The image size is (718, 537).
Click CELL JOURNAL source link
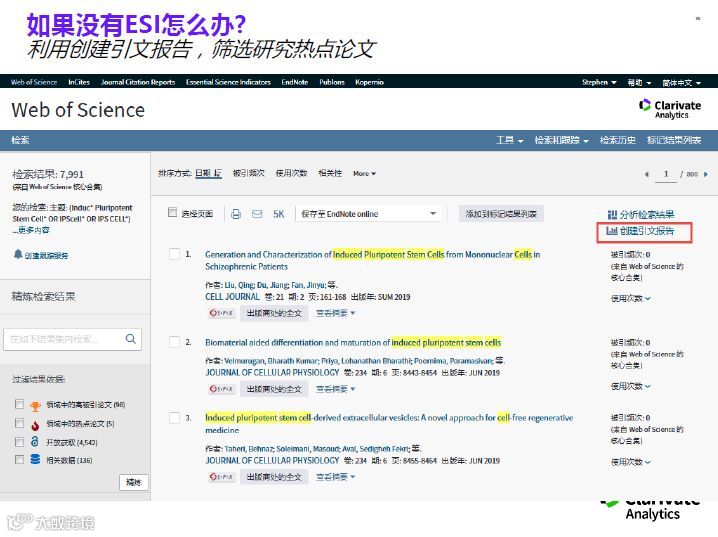coord(232,297)
